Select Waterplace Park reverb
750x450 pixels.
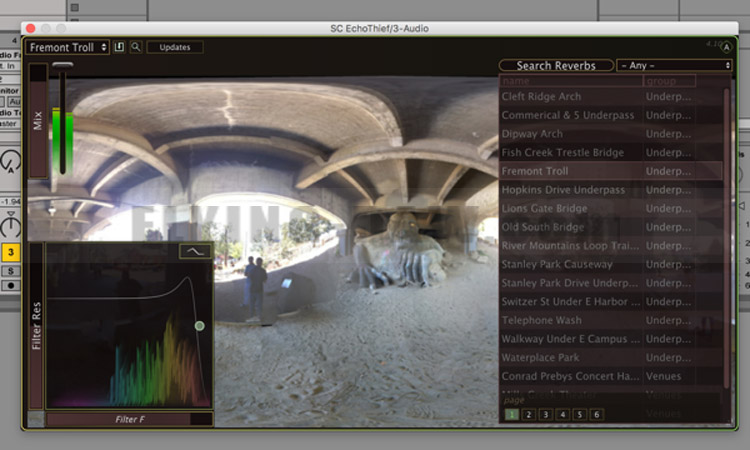point(611,358)
